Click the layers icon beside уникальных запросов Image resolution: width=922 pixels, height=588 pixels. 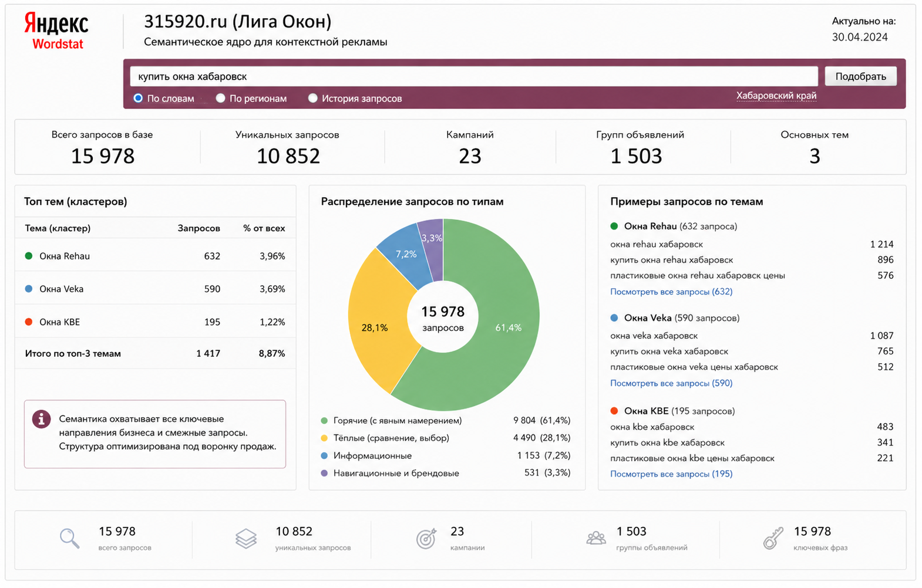pyautogui.click(x=246, y=538)
